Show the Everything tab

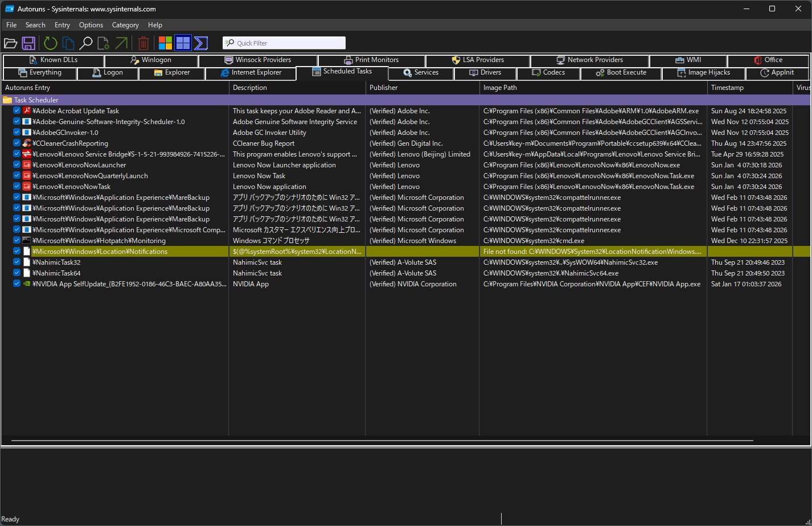tap(40, 73)
